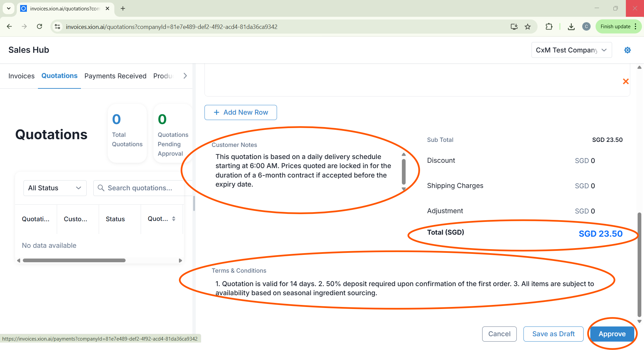Remove row with orange X icon
Image resolution: width=644 pixels, height=350 pixels.
[626, 81]
